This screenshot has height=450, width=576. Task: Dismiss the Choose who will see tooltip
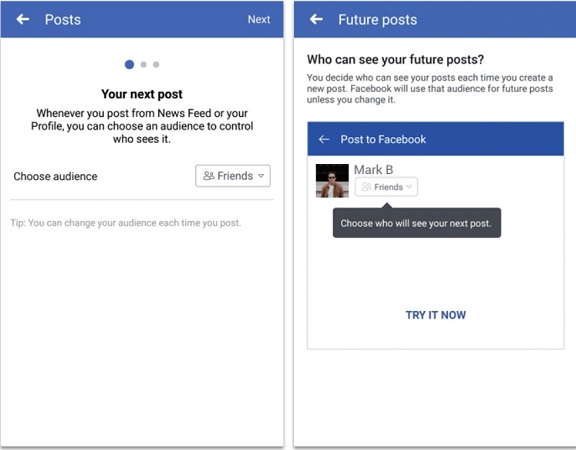coord(417,223)
